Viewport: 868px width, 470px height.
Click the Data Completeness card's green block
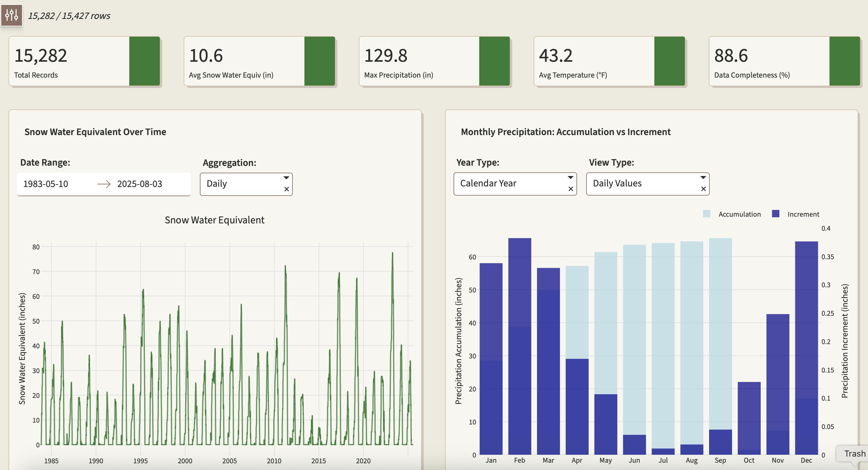[844, 61]
